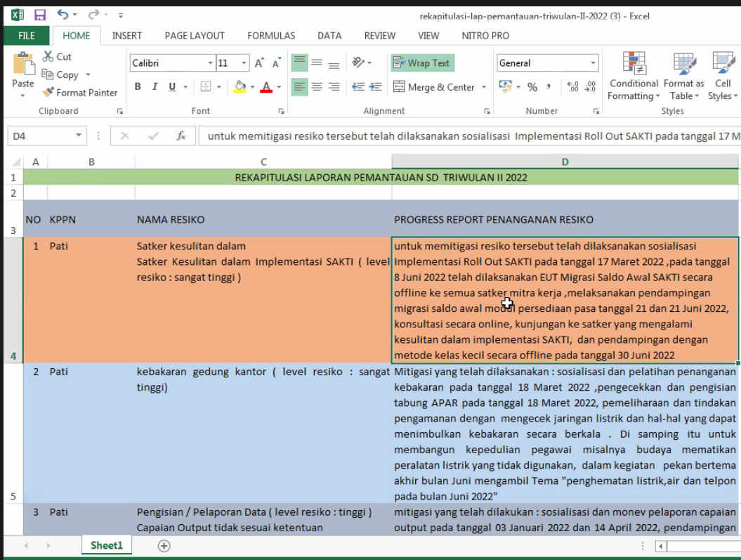
Task: Open Paste options dropdown arrow
Action: tap(22, 96)
